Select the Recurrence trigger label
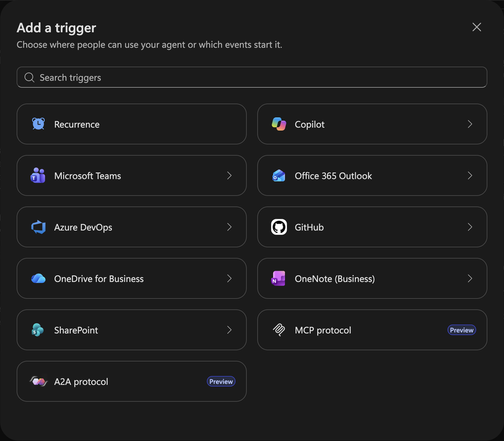The height and width of the screenshot is (441, 504). pos(77,124)
